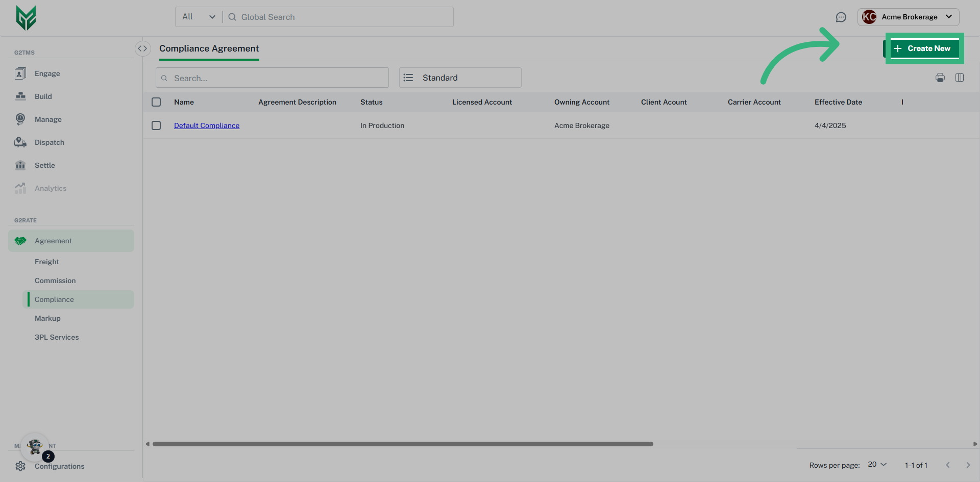
Task: Open the Dispatch truck icon
Action: click(x=20, y=142)
